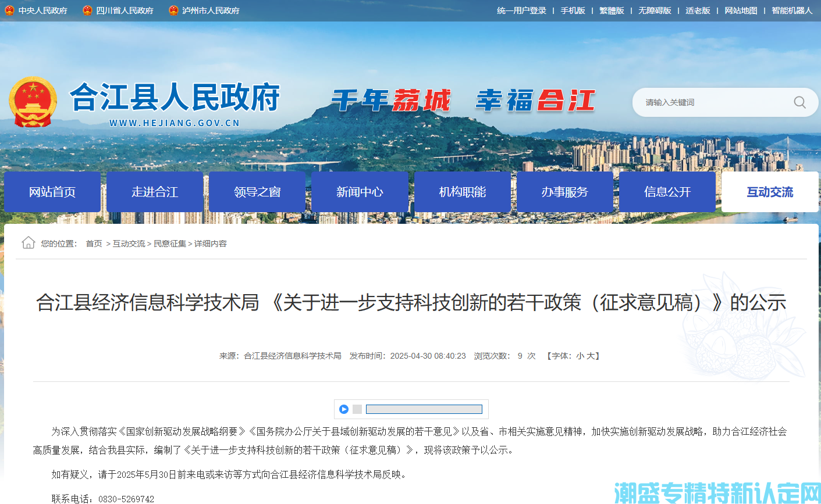Click 互动交流 in the breadcrumb
The width and height of the screenshot is (821, 504).
[129, 244]
